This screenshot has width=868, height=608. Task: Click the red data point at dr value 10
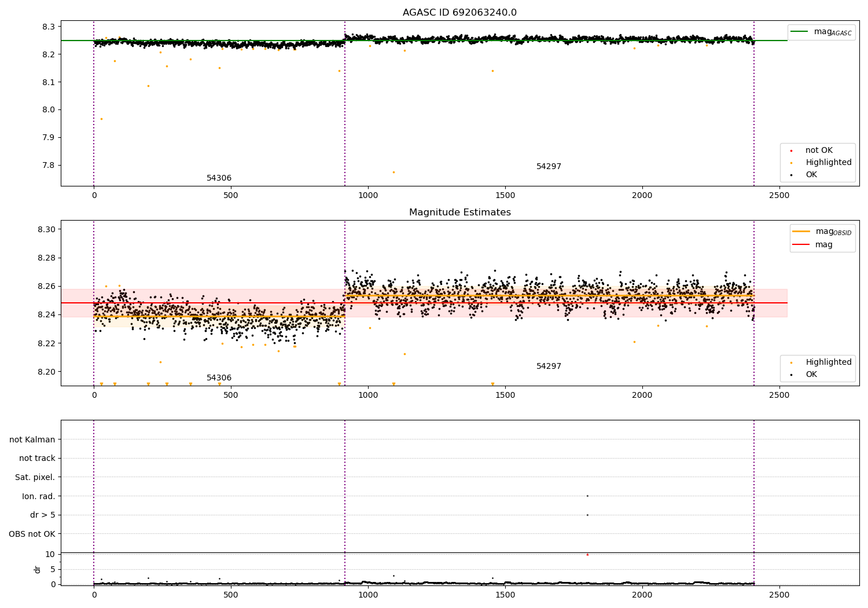coord(587,555)
